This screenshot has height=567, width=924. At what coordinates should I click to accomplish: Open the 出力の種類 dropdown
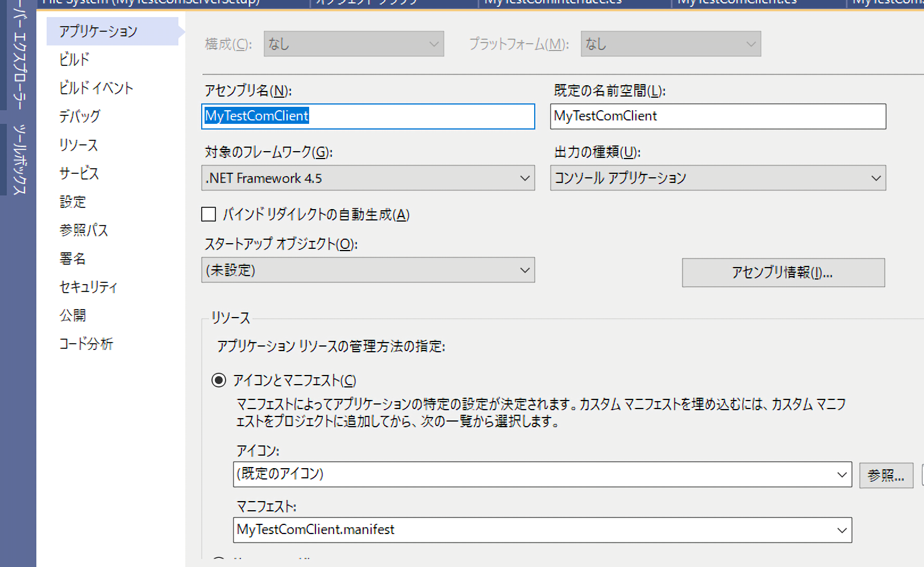[717, 178]
